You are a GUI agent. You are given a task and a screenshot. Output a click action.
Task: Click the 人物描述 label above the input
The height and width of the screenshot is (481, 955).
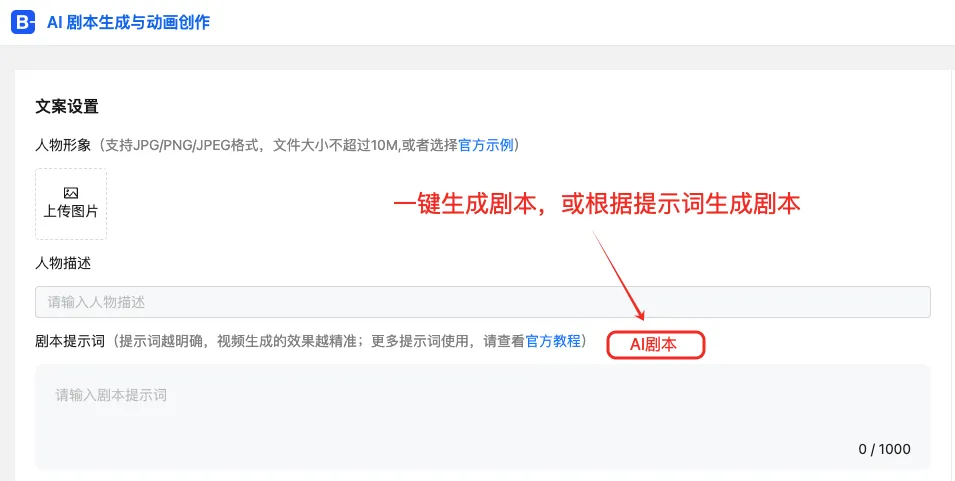click(63, 263)
